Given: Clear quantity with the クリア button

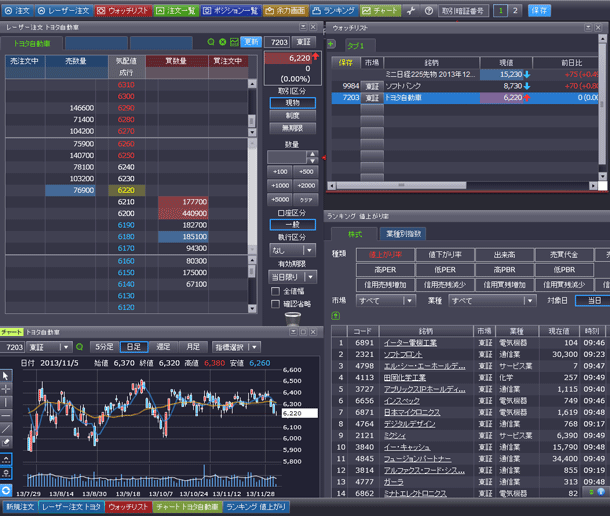Looking at the screenshot, I should [x=306, y=200].
